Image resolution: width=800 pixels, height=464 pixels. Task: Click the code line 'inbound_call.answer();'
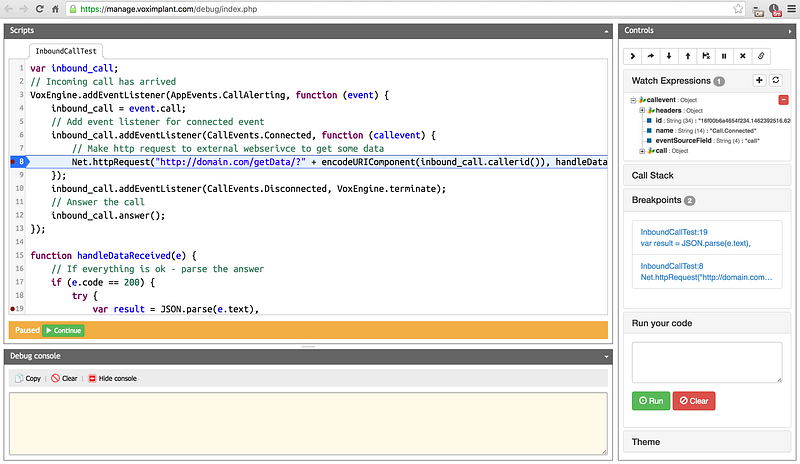(x=108, y=215)
